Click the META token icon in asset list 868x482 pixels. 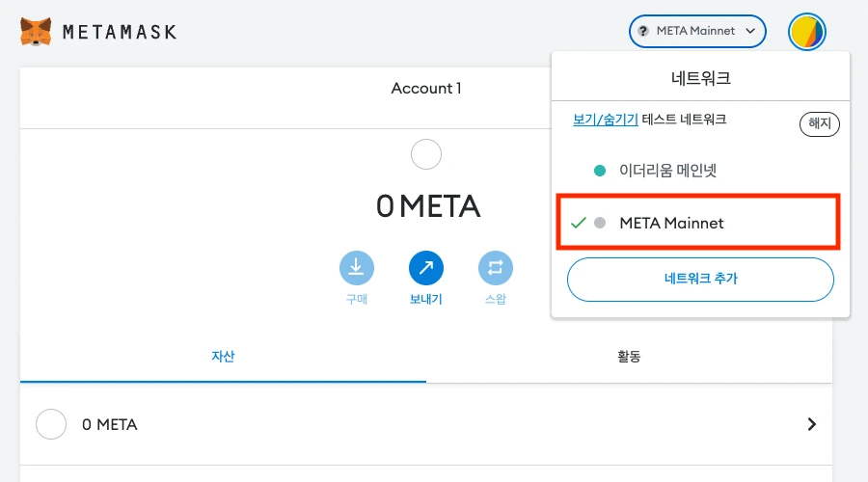pyautogui.click(x=51, y=424)
